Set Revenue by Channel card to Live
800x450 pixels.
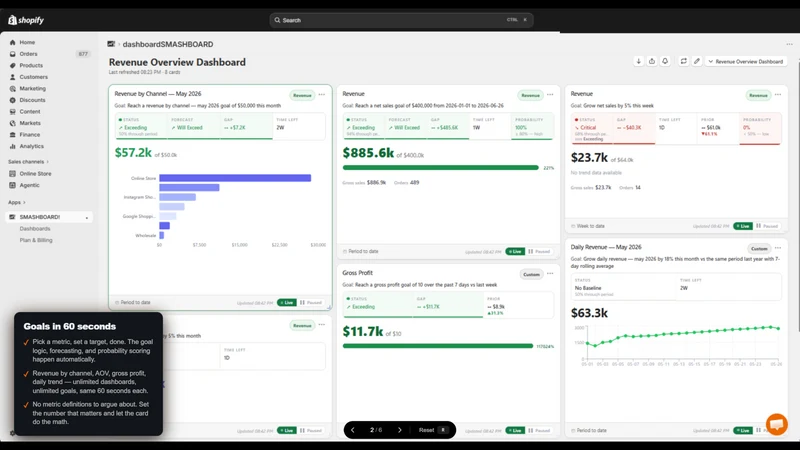(287, 303)
